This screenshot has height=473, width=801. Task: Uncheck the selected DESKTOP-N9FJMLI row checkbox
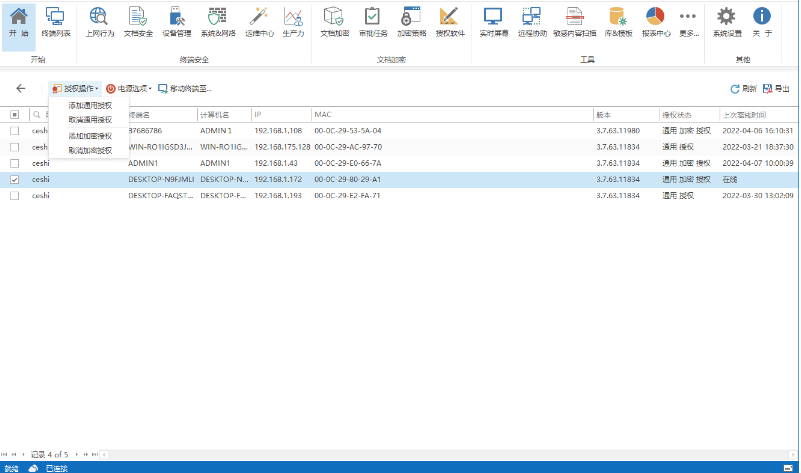click(14, 180)
